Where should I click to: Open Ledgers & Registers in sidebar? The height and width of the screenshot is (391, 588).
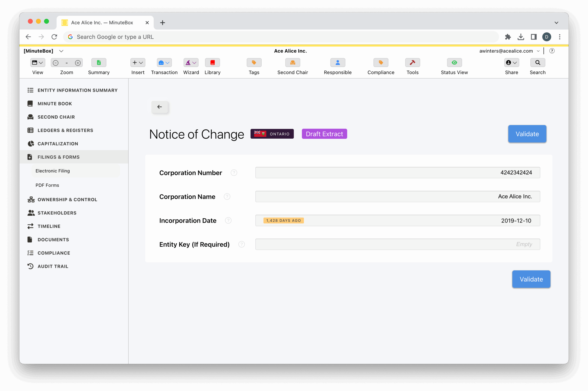coord(65,130)
